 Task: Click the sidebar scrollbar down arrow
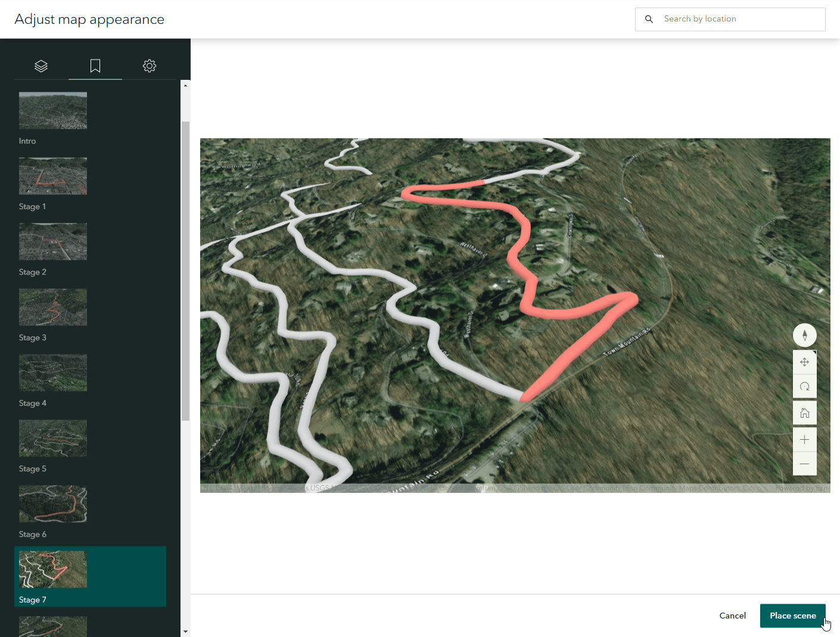pyautogui.click(x=185, y=632)
